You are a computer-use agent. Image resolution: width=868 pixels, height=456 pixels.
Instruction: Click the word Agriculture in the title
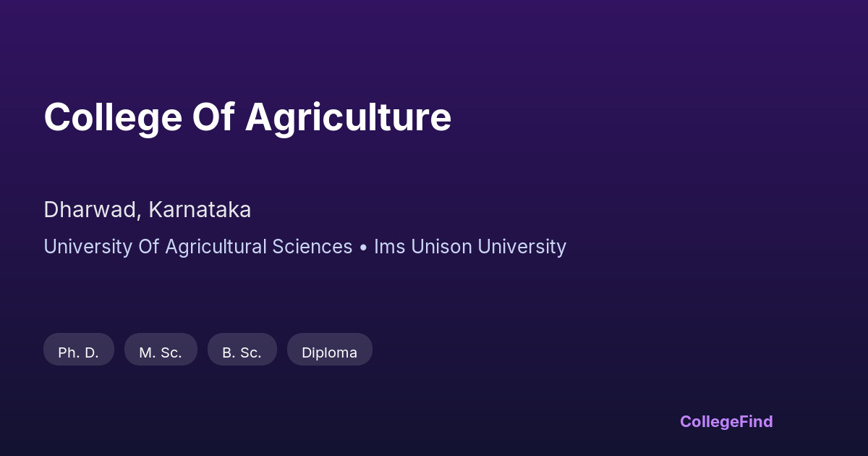[x=348, y=117]
